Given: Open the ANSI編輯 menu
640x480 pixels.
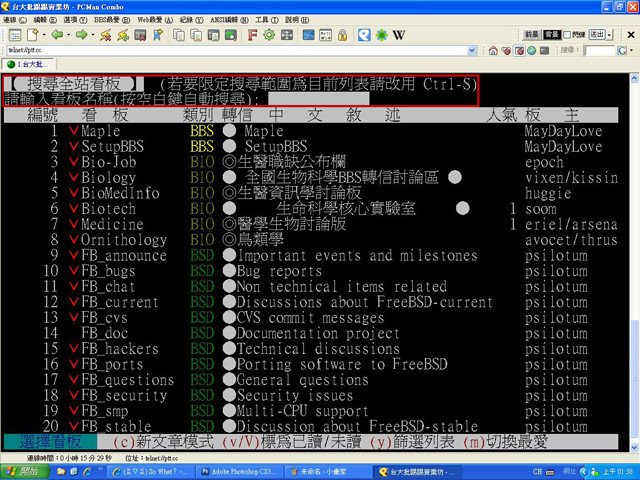Looking at the screenshot, I should (229, 20).
